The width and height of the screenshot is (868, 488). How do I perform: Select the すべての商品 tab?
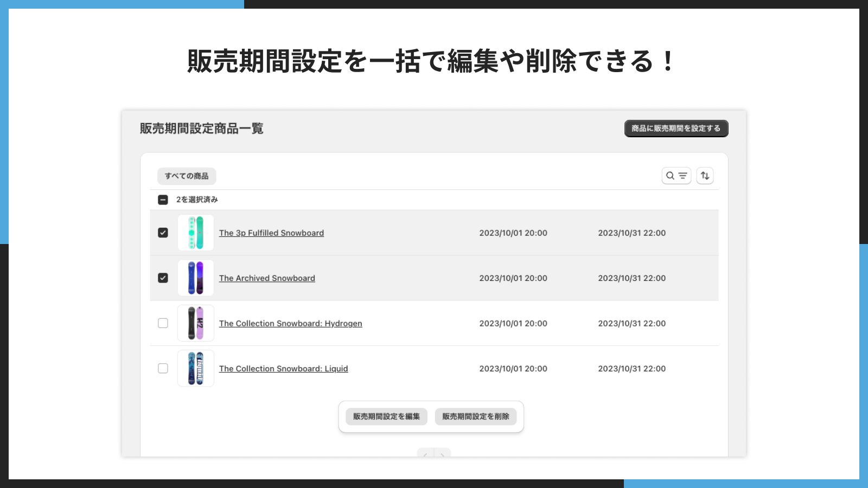point(187,176)
